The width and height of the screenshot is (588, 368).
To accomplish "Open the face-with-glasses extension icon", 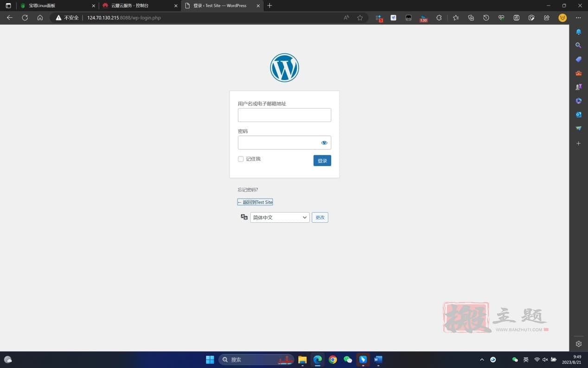I will [409, 18].
